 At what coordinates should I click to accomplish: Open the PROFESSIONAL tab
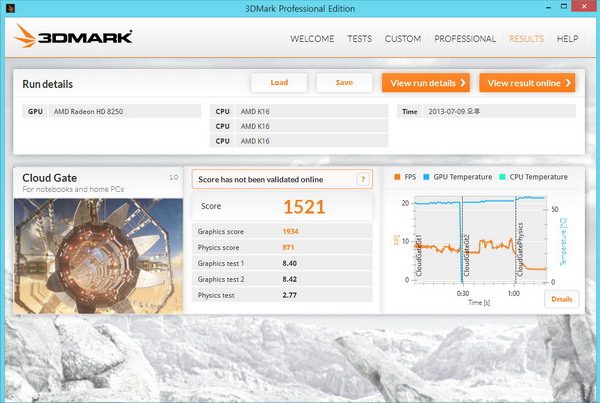[465, 39]
